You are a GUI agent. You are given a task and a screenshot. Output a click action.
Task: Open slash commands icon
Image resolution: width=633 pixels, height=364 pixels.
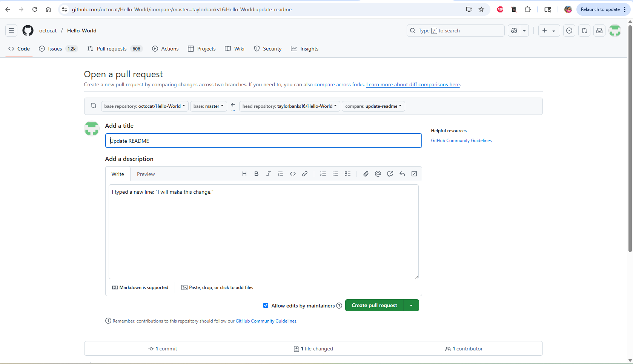(414, 174)
